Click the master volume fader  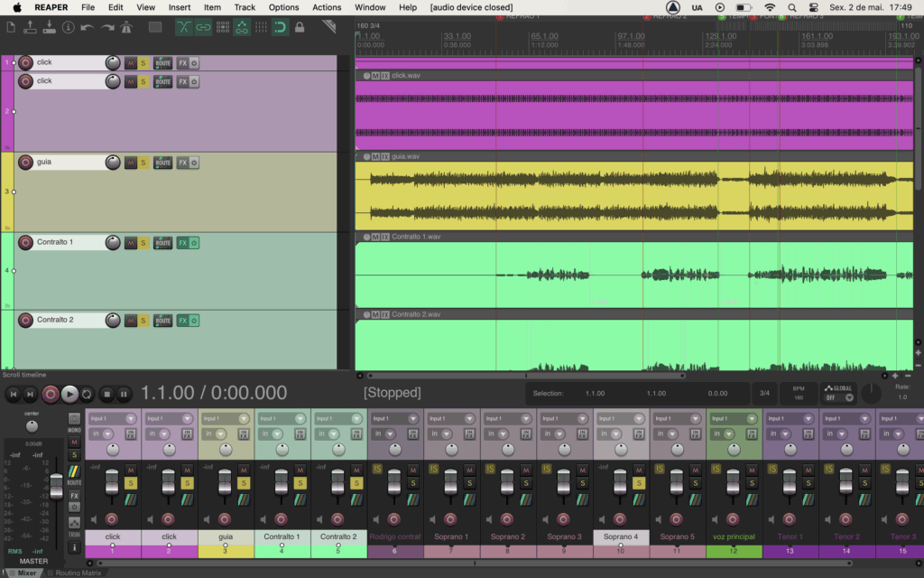56,486
